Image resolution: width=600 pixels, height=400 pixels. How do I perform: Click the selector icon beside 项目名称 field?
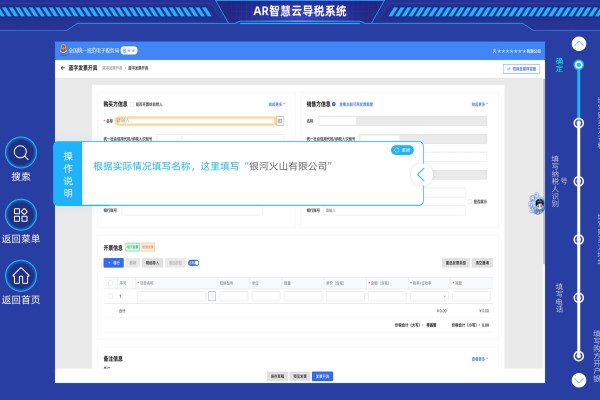pyautogui.click(x=211, y=296)
